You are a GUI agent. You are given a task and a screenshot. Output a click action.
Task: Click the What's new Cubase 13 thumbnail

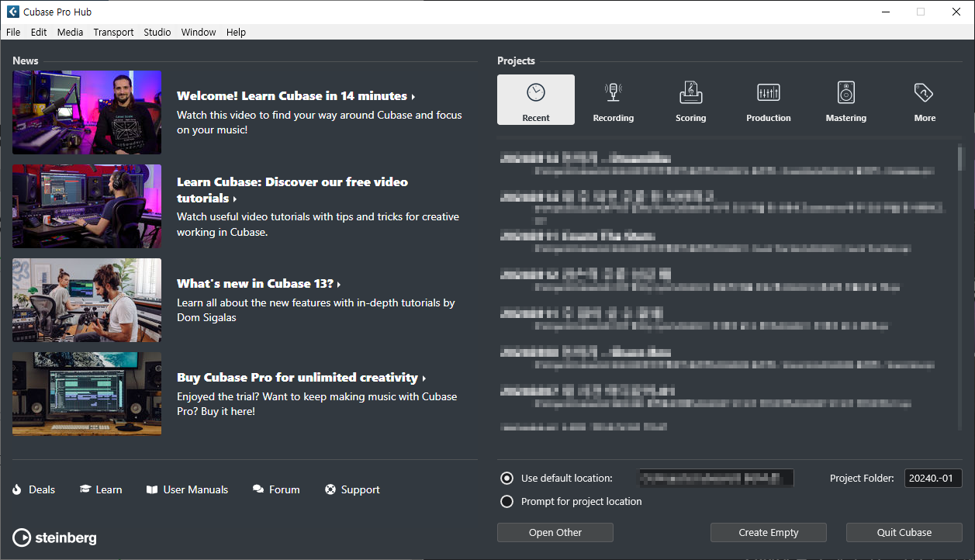pyautogui.click(x=87, y=300)
